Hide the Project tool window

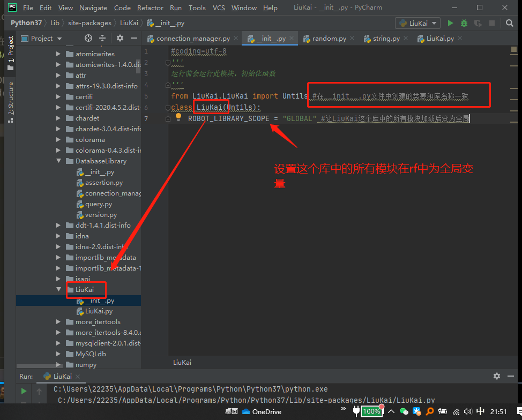(x=134, y=38)
